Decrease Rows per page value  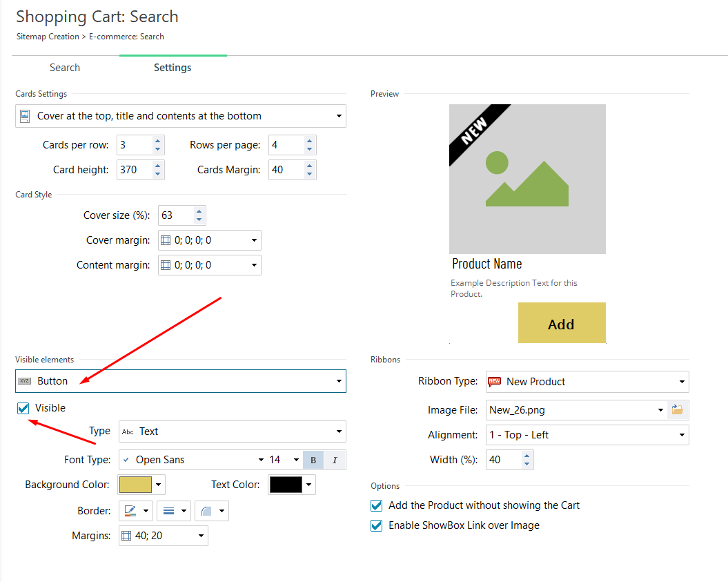click(x=309, y=149)
